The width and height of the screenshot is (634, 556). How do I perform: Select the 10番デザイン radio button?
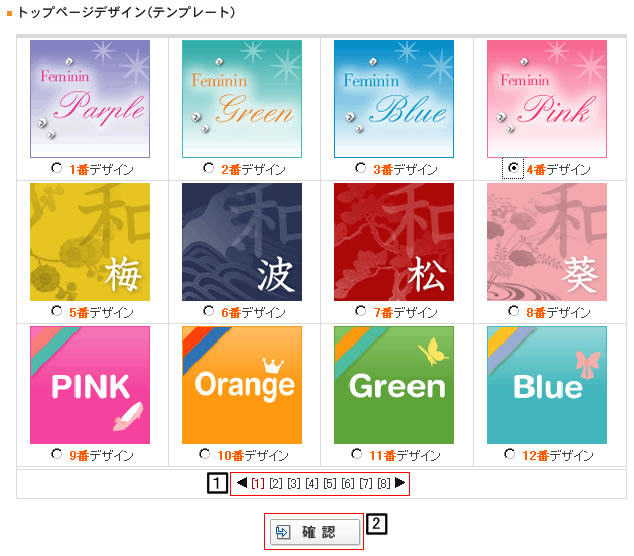pyautogui.click(x=205, y=454)
